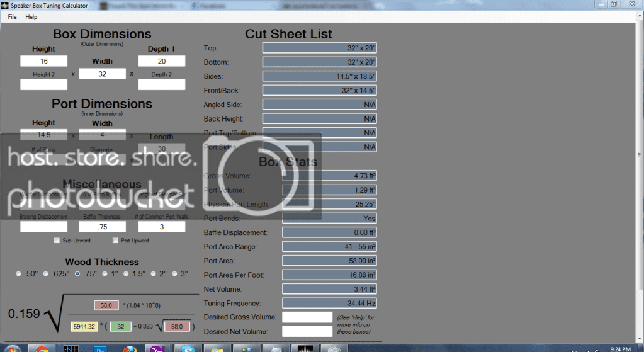The width and height of the screenshot is (644, 352).
Task: Click the Net Volume value 3.44 ft³
Action: [x=329, y=289]
